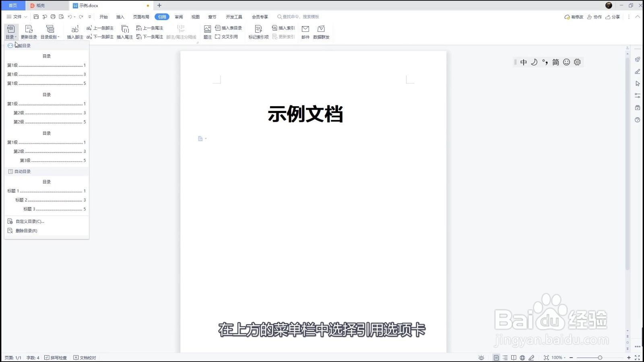This screenshot has height=362, width=644.
Task: Open the Review (审阅) ribbon tab
Action: [179, 17]
